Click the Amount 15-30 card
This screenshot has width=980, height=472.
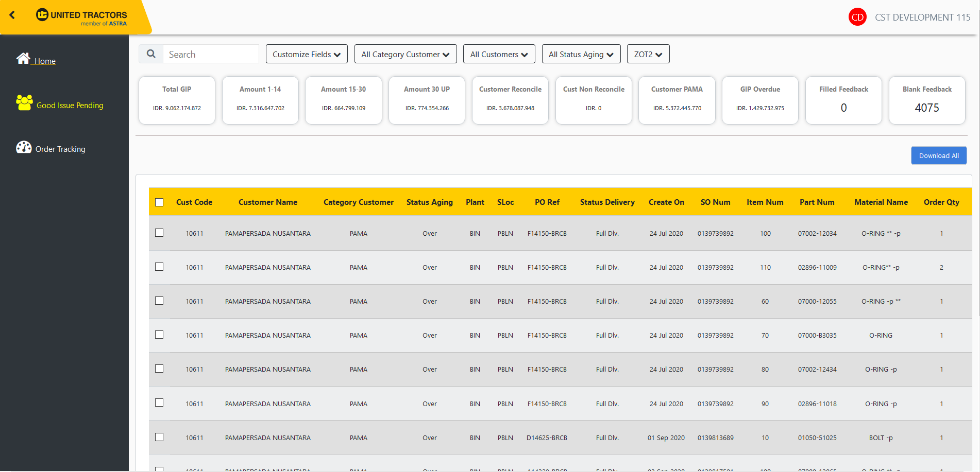point(344,100)
